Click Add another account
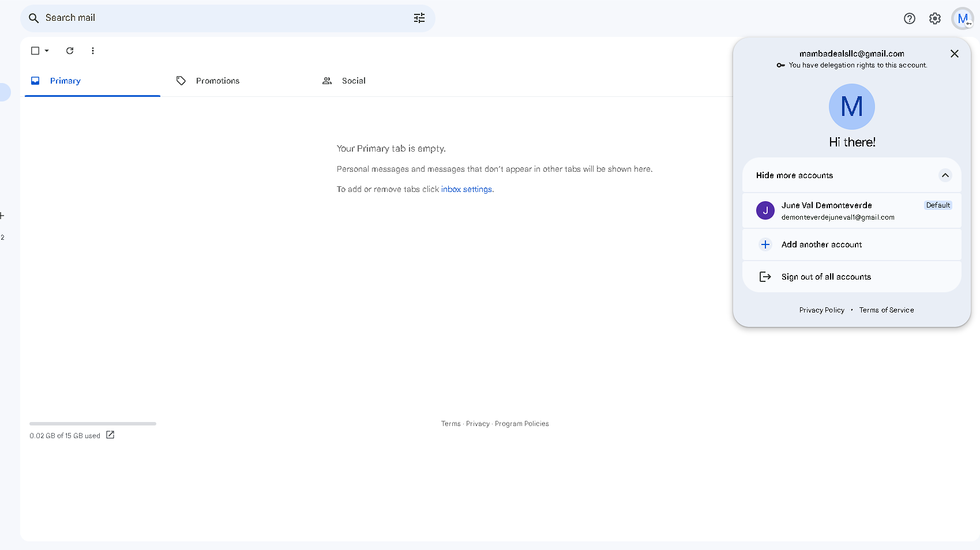This screenshot has height=550, width=980. pos(852,244)
